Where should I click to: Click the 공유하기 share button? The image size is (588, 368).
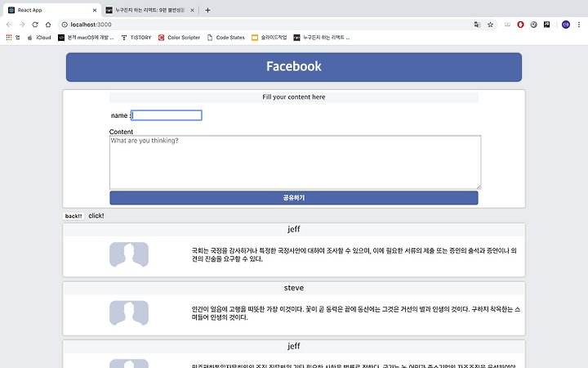point(294,198)
